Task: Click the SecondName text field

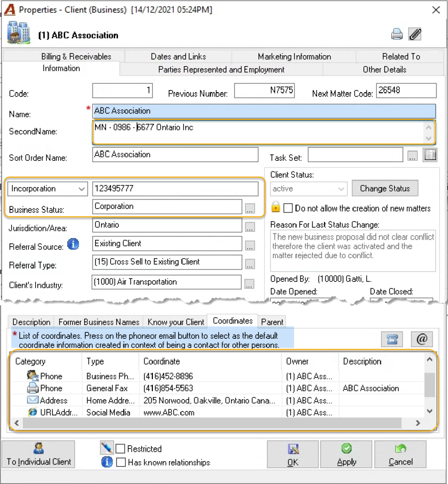Action: coord(264,132)
